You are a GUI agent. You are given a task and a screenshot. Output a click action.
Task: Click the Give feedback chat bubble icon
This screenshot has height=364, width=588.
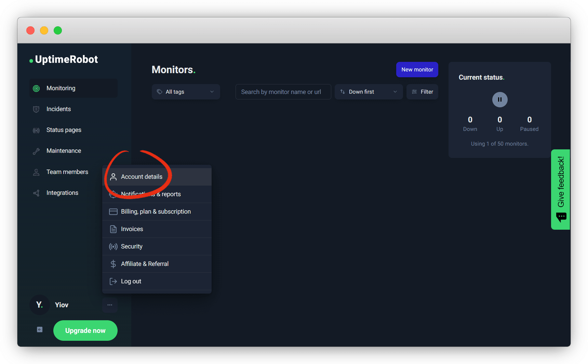point(561,217)
